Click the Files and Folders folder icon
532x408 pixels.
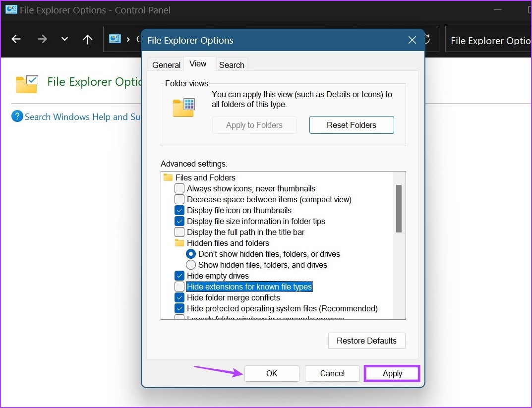coord(169,177)
